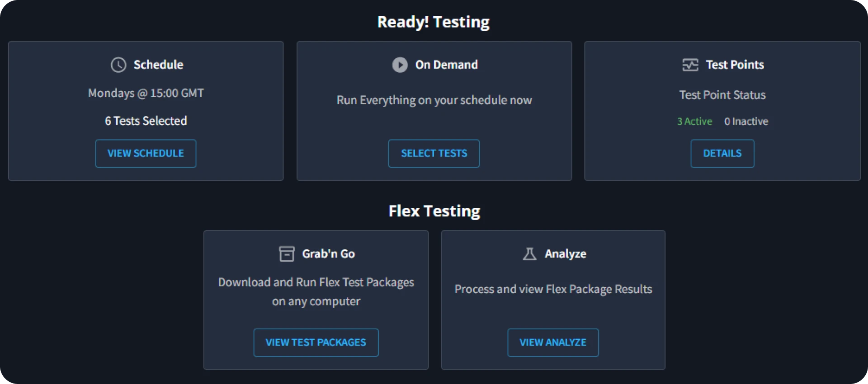Click the Grab'n Go card title
Screen dimensions: 868x384
click(328, 254)
